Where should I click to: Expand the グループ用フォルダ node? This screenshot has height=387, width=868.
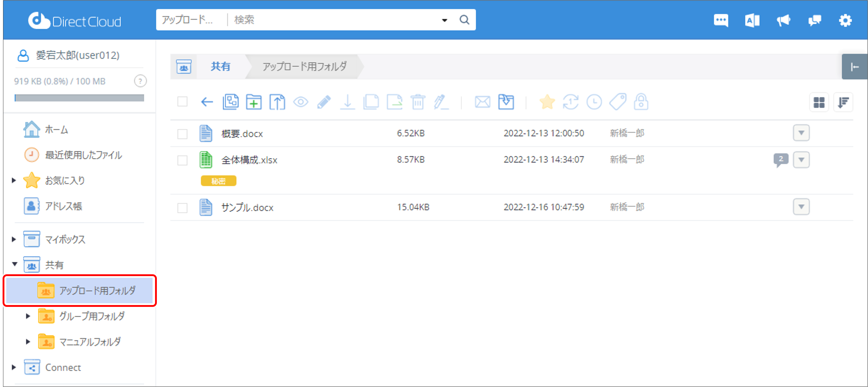coord(28,316)
